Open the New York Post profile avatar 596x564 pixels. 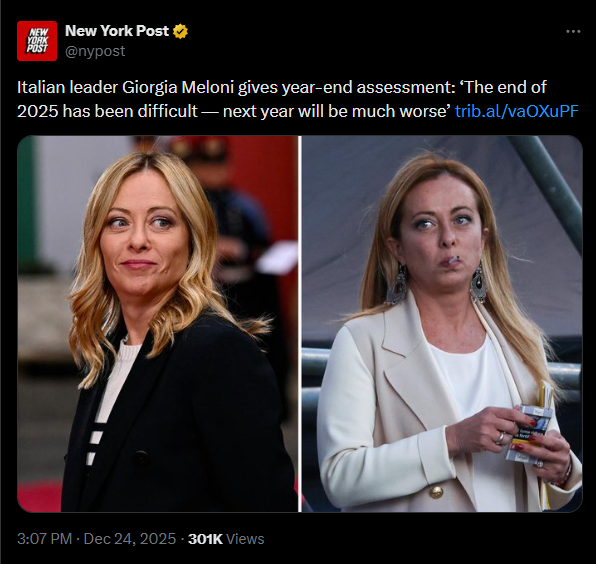tap(37, 41)
